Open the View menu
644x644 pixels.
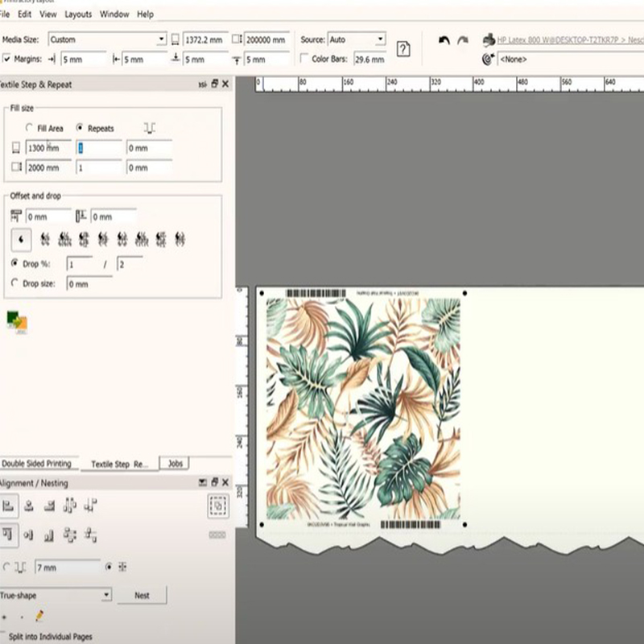48,14
